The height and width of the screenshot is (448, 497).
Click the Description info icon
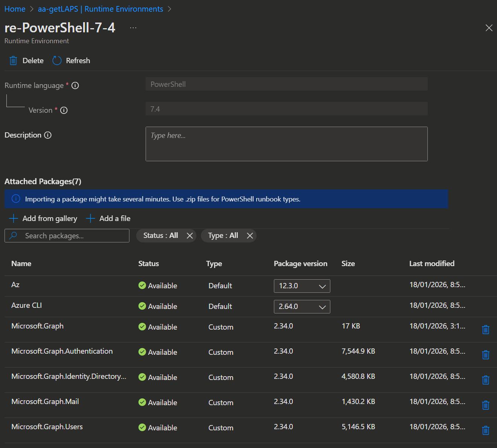tap(48, 135)
